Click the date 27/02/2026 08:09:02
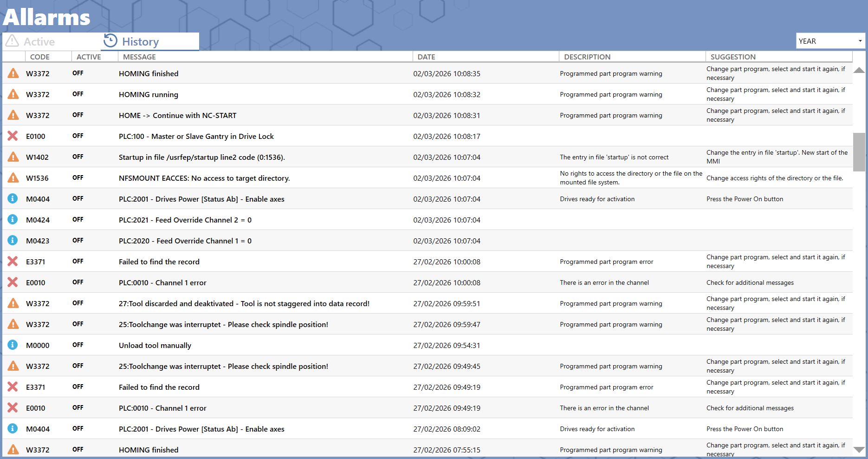The image size is (868, 459). (x=447, y=429)
